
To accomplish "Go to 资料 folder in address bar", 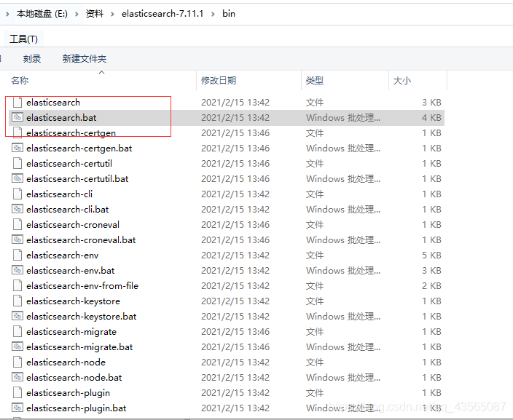I will (x=95, y=14).
